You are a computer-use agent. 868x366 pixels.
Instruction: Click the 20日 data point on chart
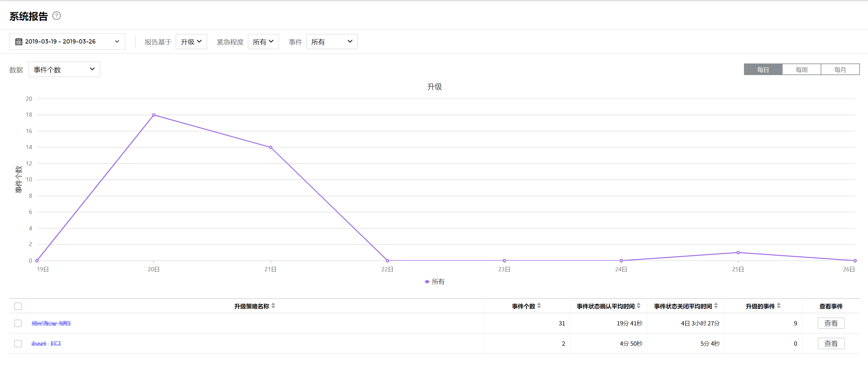[154, 115]
